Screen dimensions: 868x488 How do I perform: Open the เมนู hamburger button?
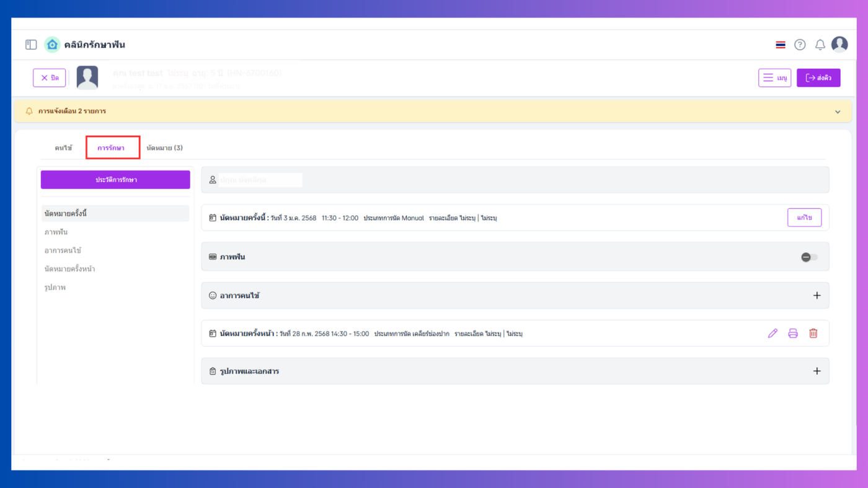click(x=774, y=78)
